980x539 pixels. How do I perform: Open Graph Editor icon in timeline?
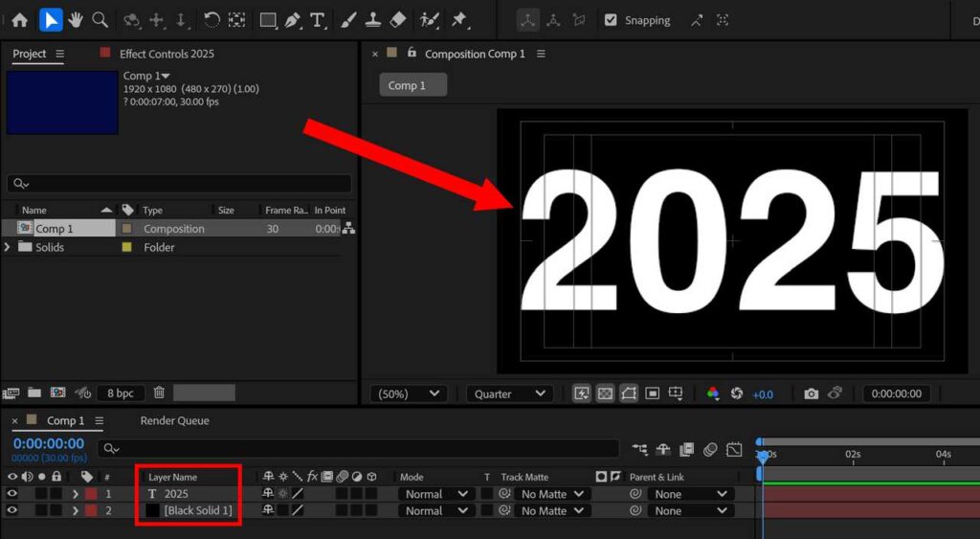[x=734, y=449]
